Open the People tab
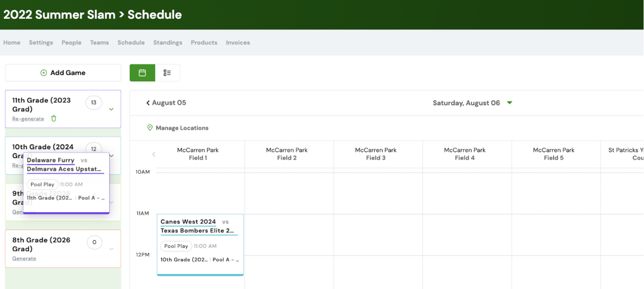 (x=71, y=42)
